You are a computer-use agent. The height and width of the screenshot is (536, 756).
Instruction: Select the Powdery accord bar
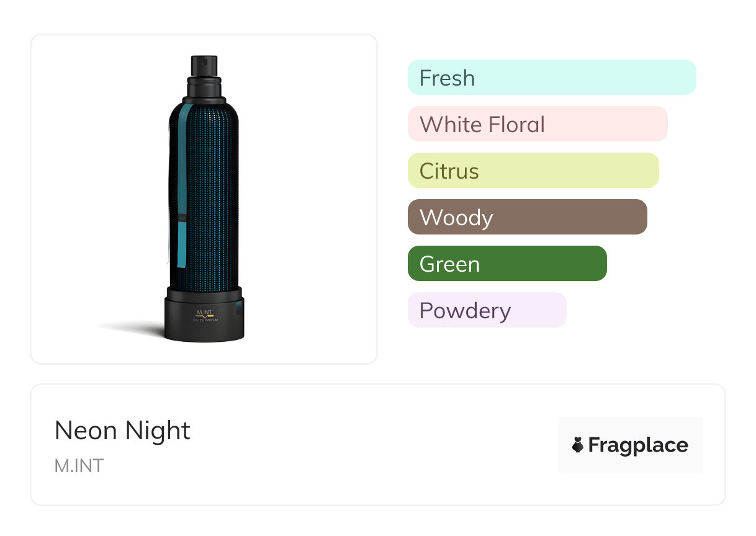point(487,310)
